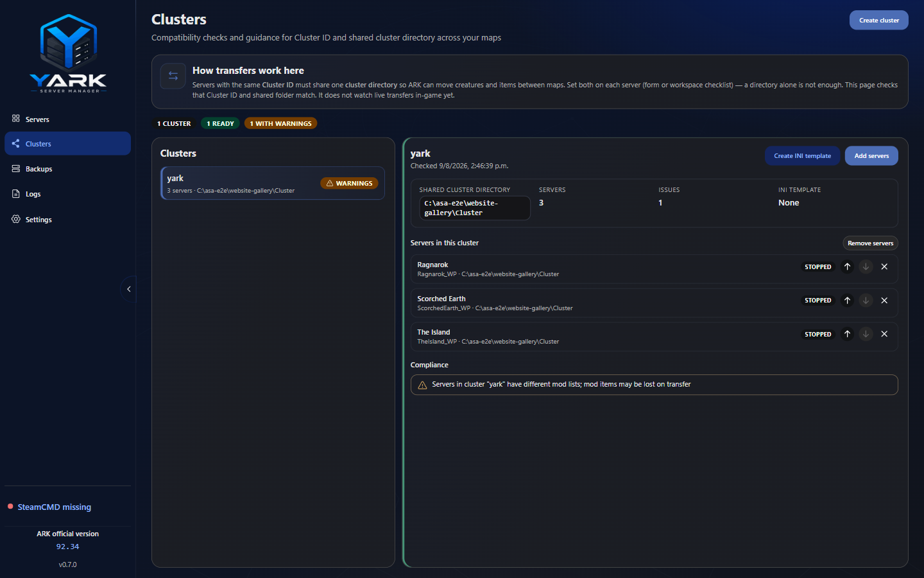Image resolution: width=924 pixels, height=578 pixels.
Task: Click the shared cluster directory path box
Action: [x=475, y=208]
